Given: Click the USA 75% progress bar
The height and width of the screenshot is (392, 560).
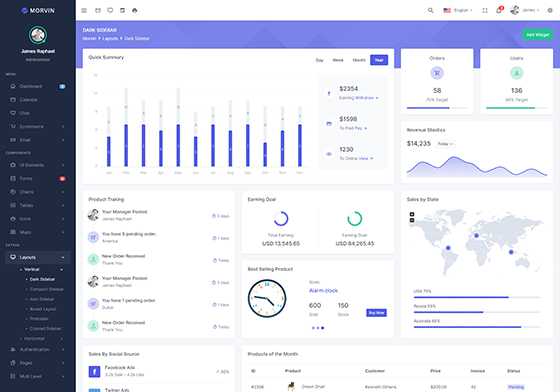Looking at the screenshot, I should (476, 297).
